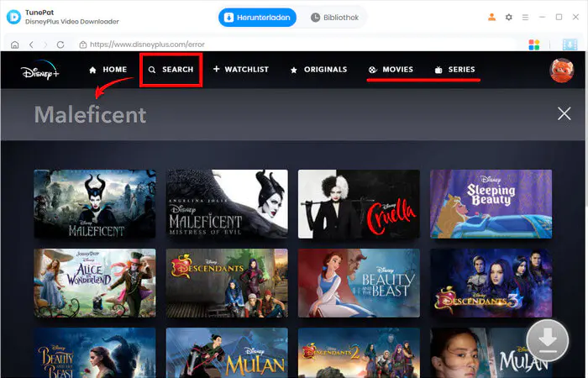588x378 pixels.
Task: Click the blue download icon in address bar
Action: pyautogui.click(x=570, y=45)
